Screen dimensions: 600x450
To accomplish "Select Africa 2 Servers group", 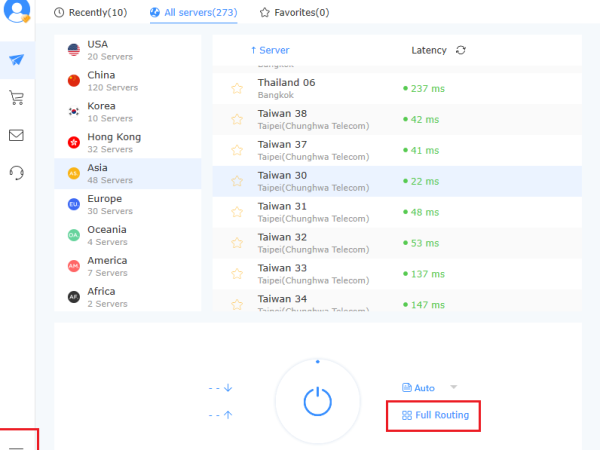I will (x=128, y=297).
